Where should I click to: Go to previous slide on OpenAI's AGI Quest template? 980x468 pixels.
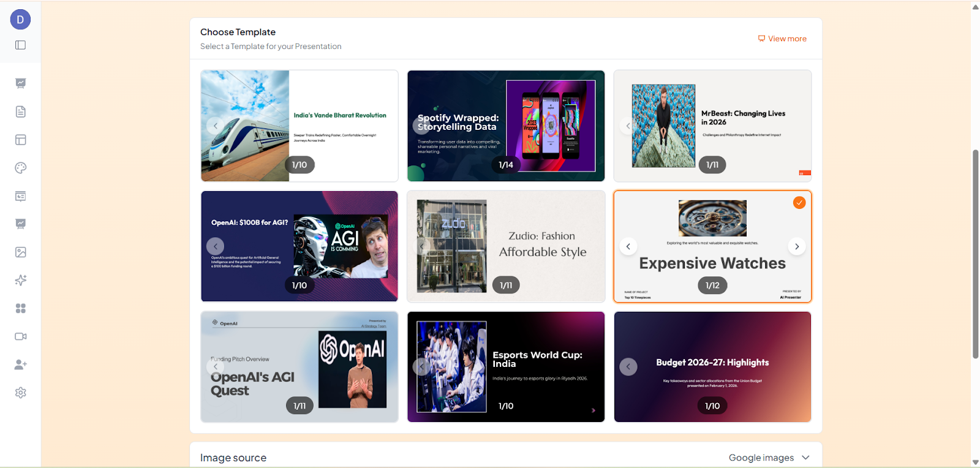(x=215, y=367)
